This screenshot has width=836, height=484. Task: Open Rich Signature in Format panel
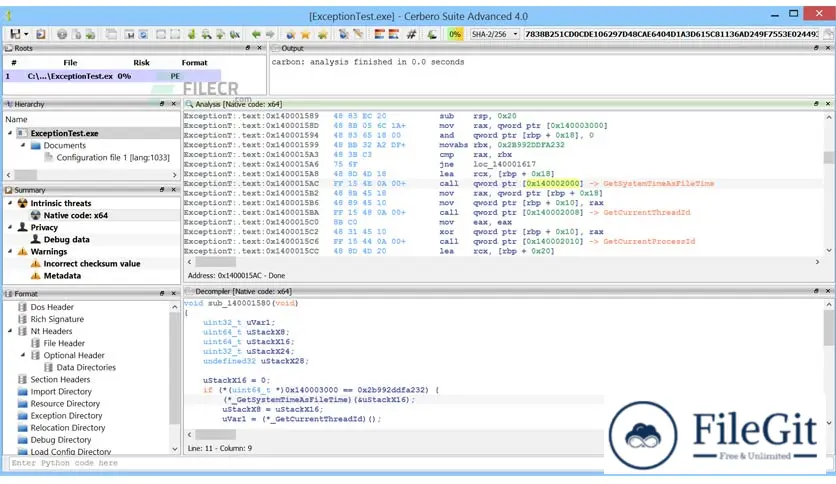tap(57, 319)
